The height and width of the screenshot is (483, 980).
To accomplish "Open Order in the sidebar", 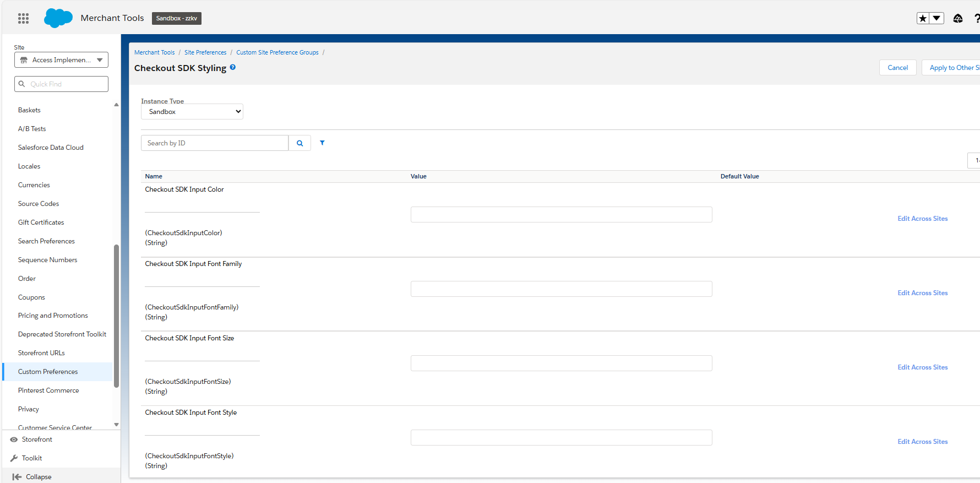I will (27, 279).
